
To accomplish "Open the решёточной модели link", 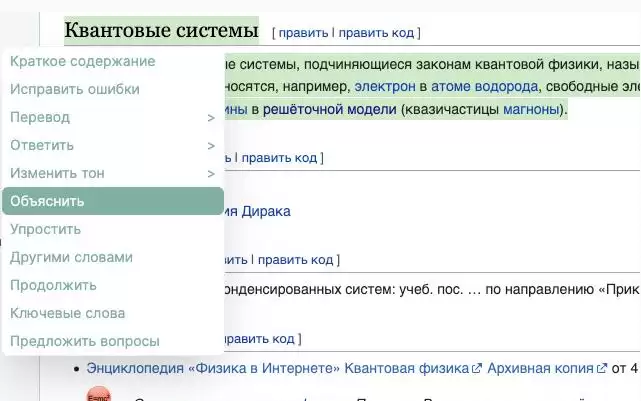I will 329,110.
